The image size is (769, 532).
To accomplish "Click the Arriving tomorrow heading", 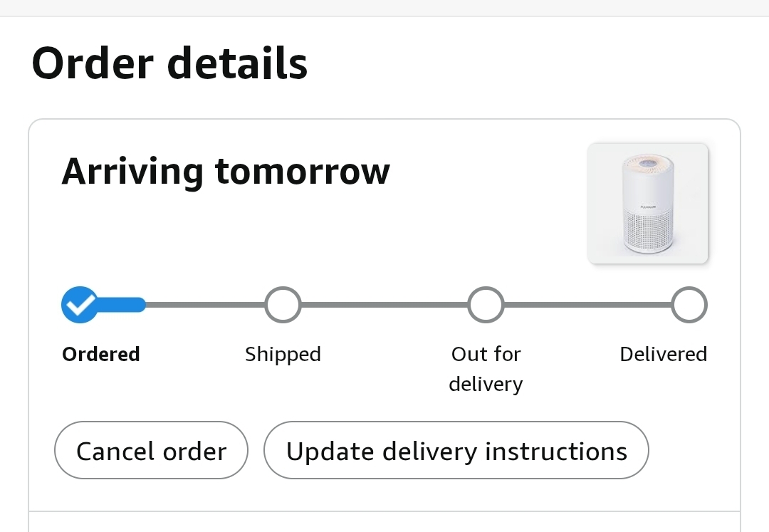I will [226, 172].
